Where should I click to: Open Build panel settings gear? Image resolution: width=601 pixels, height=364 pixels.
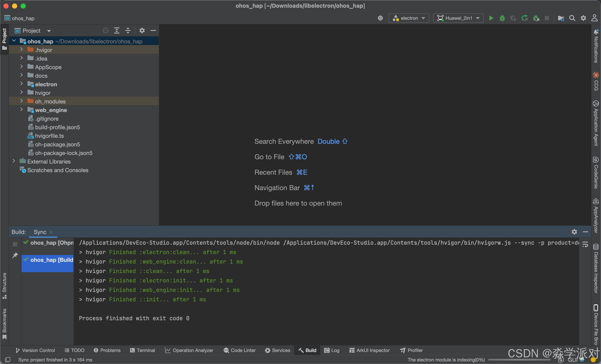click(x=574, y=232)
